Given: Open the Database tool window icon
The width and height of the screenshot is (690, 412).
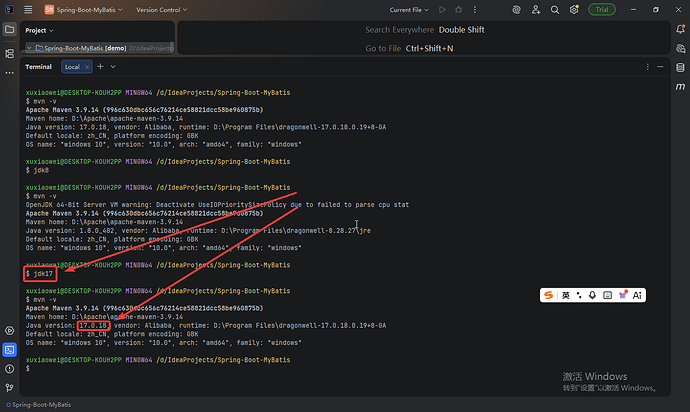Looking at the screenshot, I should [x=680, y=67].
